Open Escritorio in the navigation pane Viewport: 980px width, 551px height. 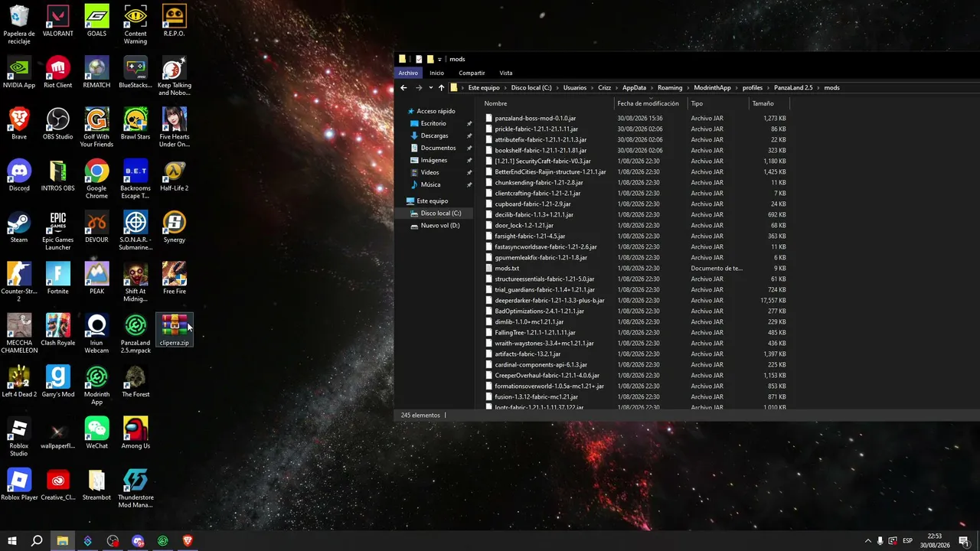[433, 123]
